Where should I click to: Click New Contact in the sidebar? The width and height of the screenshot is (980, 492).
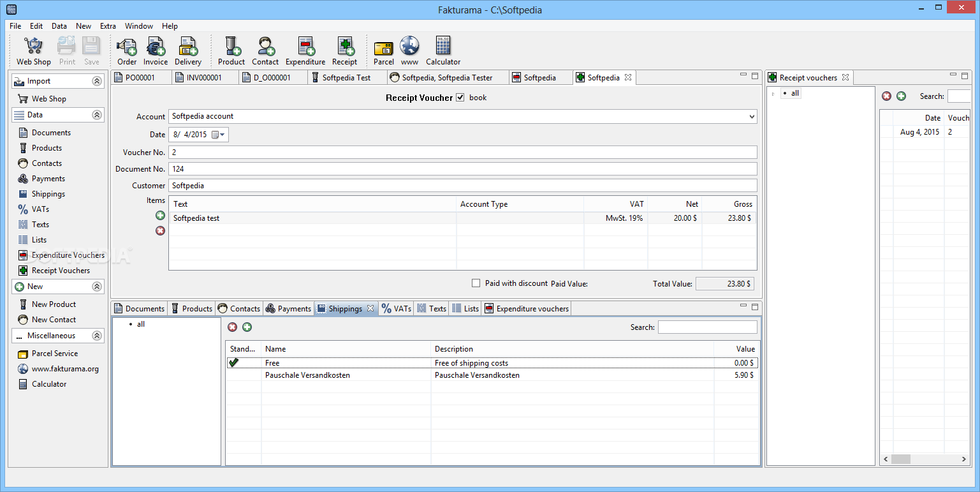coord(47,320)
